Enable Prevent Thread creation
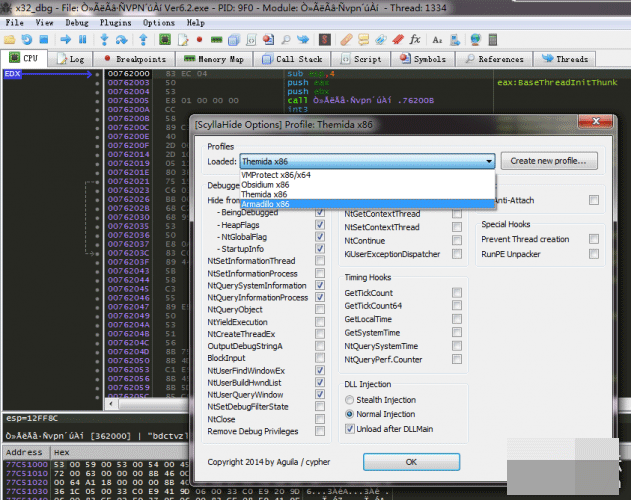Viewport: 631px width, 500px height. [x=594, y=239]
